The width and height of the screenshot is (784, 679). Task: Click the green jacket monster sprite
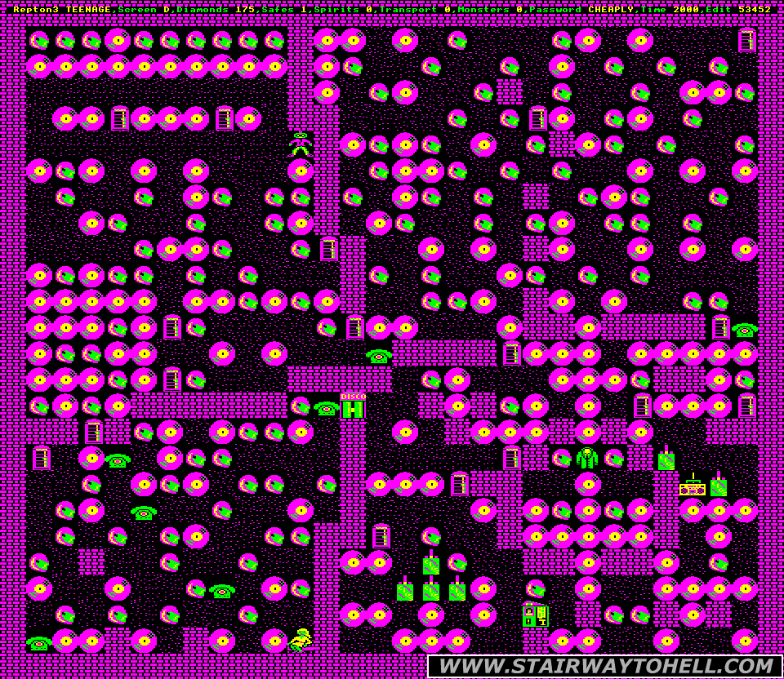[587, 458]
